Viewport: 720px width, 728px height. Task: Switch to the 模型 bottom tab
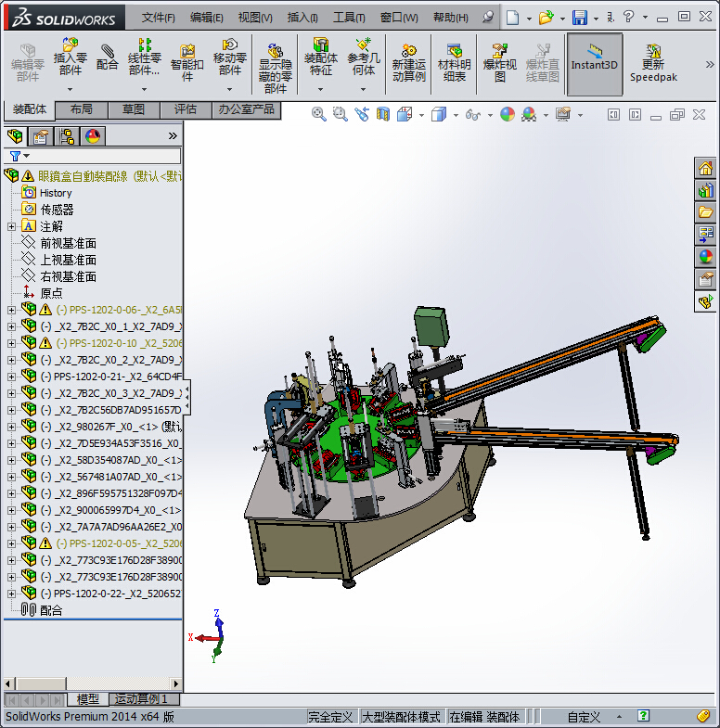tap(88, 698)
